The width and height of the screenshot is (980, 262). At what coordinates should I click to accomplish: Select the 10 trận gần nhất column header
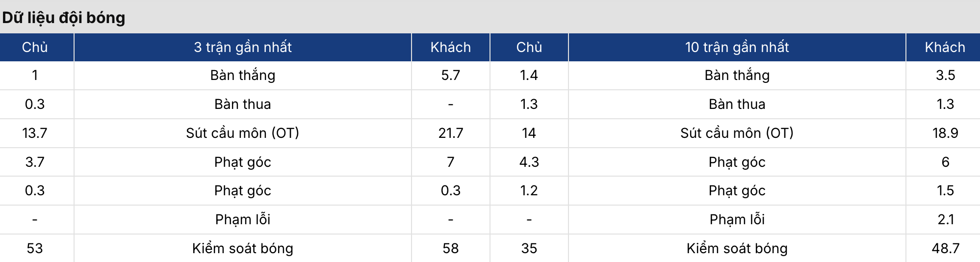tap(737, 47)
